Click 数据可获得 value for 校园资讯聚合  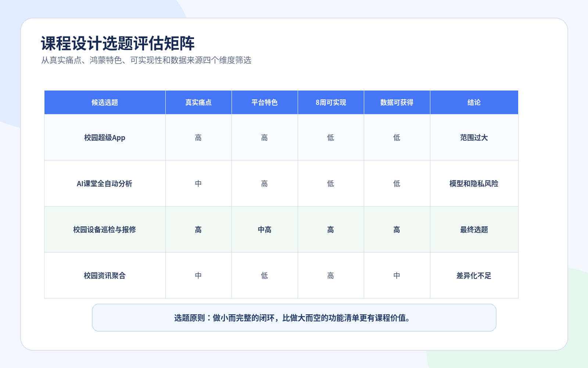pyautogui.click(x=397, y=276)
